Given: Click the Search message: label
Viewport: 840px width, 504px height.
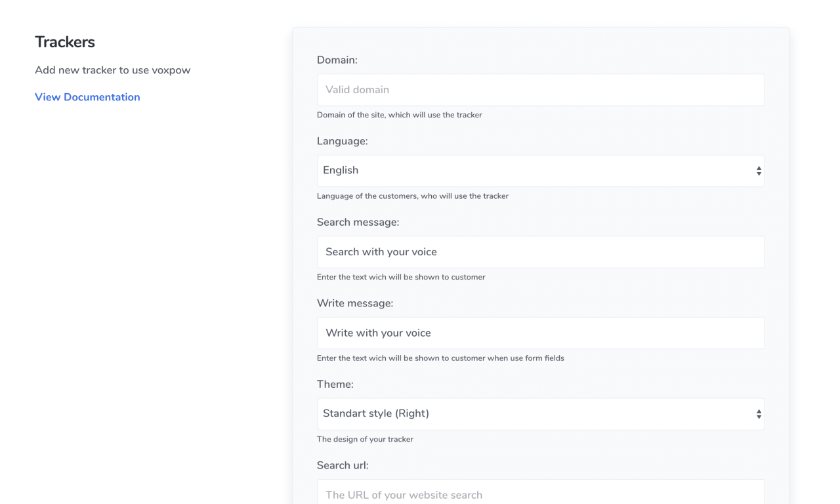Looking at the screenshot, I should tap(358, 222).
